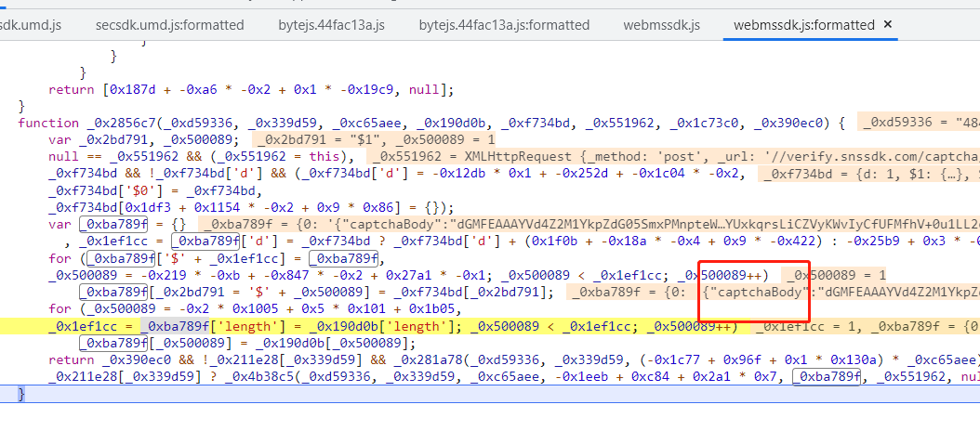Click '_0x211e28[_0x339d59] ? _0x4b38c5(' line
This screenshot has width=980, height=431.
[514, 376]
